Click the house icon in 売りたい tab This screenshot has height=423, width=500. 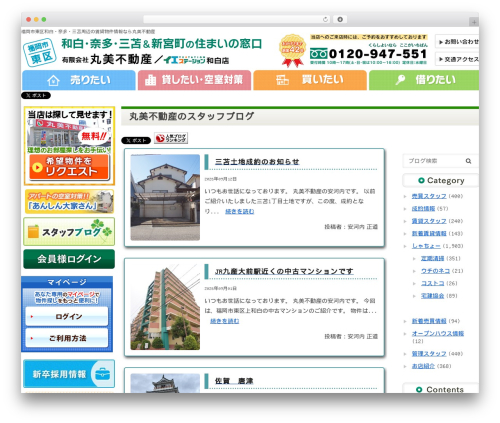pyautogui.click(x=53, y=80)
